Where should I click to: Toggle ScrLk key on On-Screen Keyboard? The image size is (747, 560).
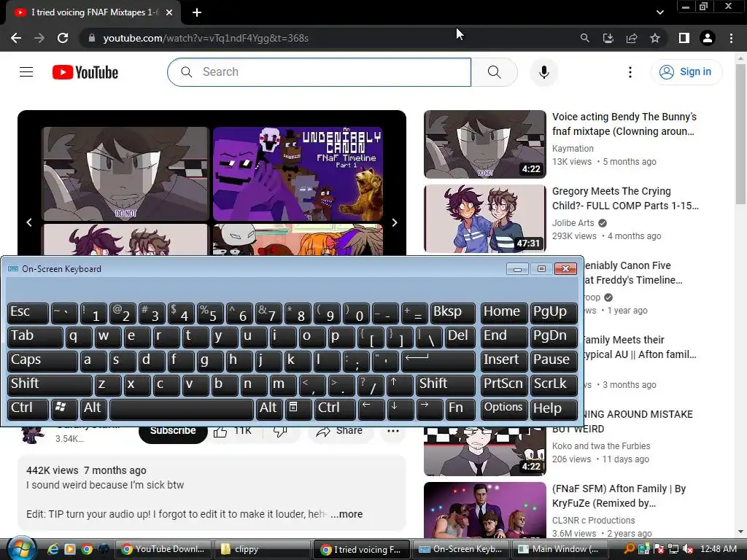click(x=553, y=385)
